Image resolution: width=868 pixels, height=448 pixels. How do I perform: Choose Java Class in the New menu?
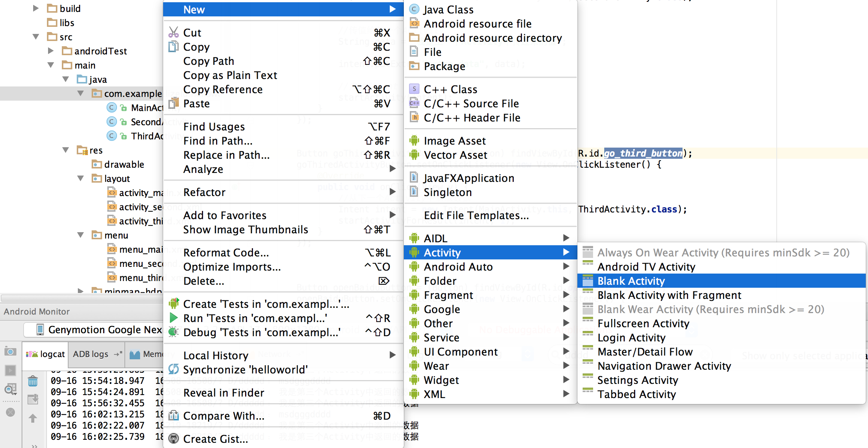[x=448, y=10]
